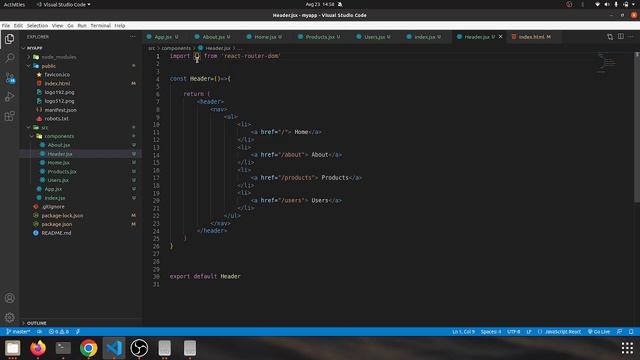640x360 pixels.
Task: Open editor more actions ellipsis
Action: click(631, 37)
